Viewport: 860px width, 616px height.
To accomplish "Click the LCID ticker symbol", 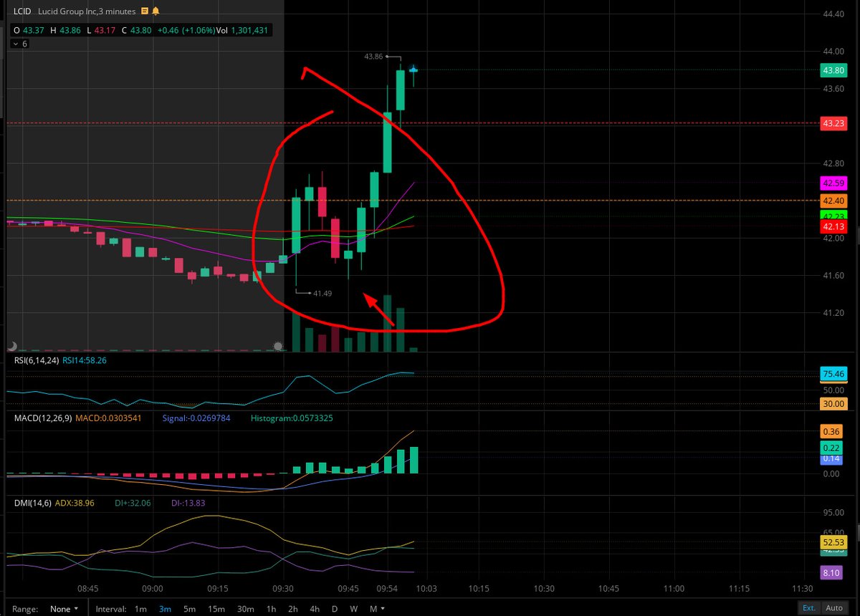I will (23, 11).
